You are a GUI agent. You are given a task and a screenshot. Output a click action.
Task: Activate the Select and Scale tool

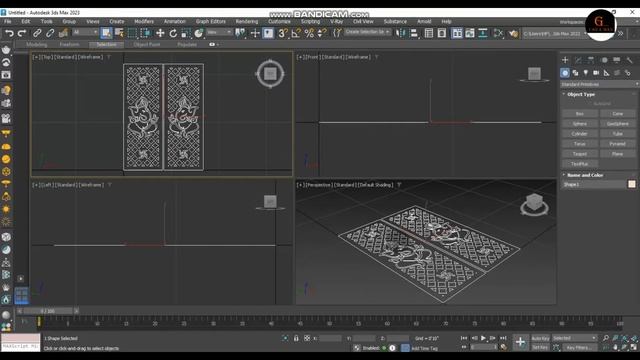click(x=186, y=33)
